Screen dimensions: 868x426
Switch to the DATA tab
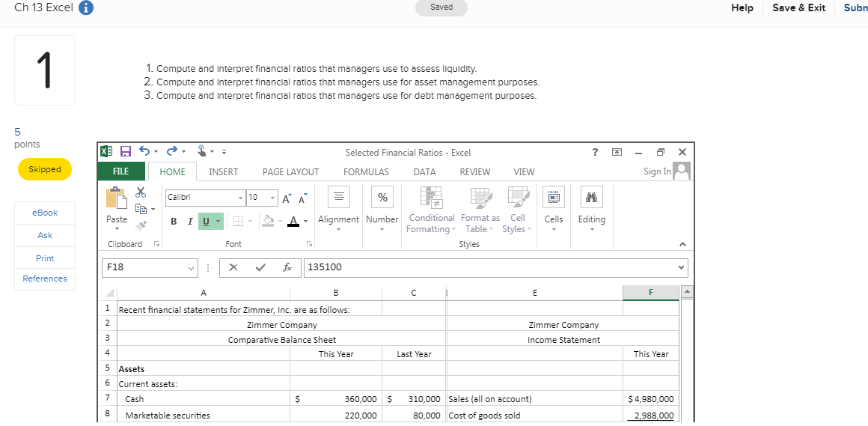click(x=424, y=171)
